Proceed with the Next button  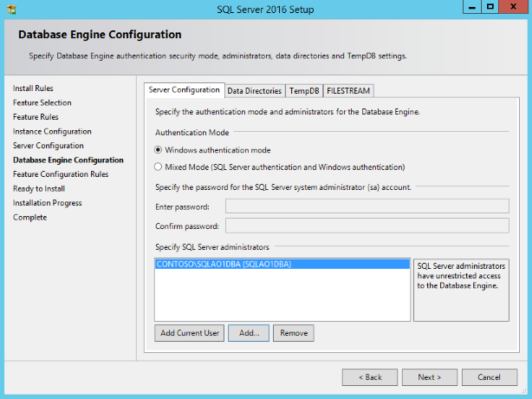pos(430,377)
